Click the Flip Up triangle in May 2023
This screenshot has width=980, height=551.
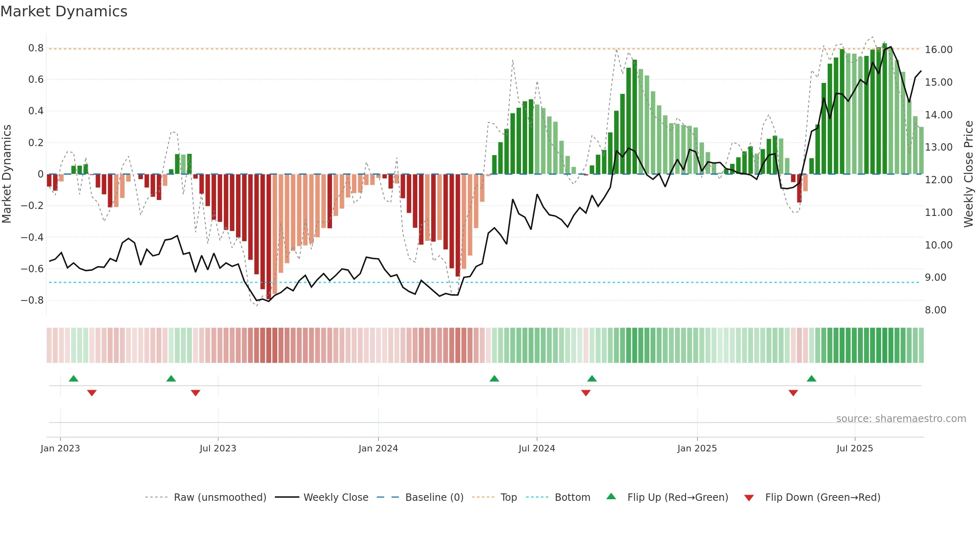coord(171,379)
